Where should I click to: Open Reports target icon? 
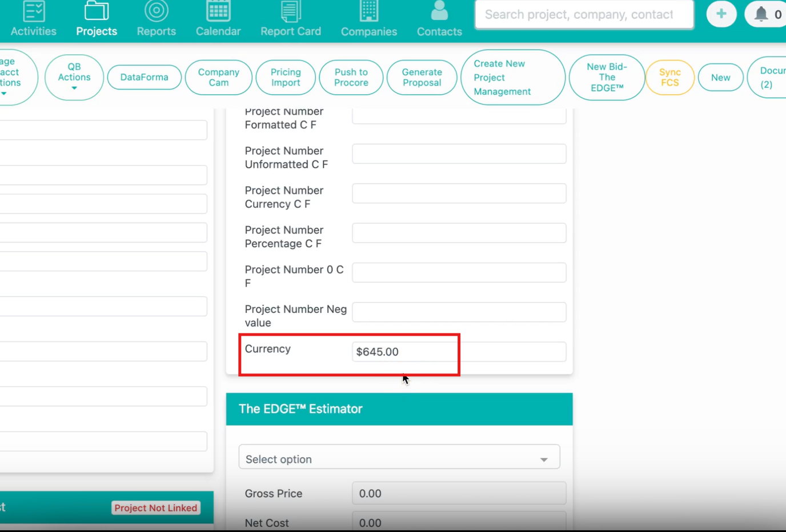pos(156,11)
